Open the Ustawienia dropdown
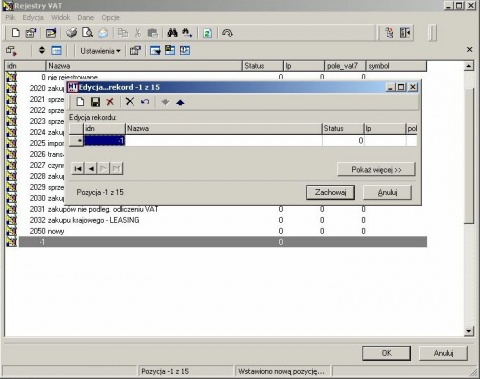This screenshot has width=480, height=379. click(100, 51)
